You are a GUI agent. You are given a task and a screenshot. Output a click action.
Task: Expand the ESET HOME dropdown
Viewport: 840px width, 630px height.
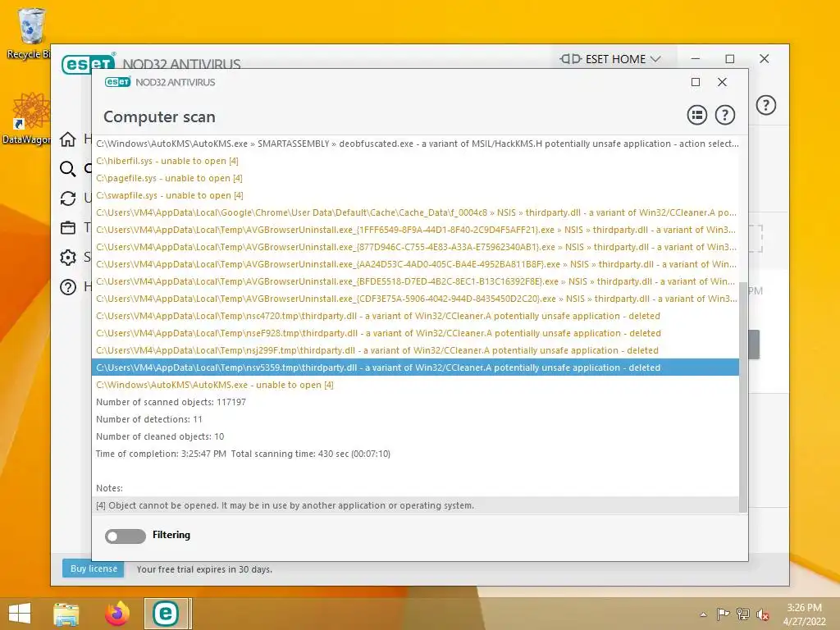(610, 59)
